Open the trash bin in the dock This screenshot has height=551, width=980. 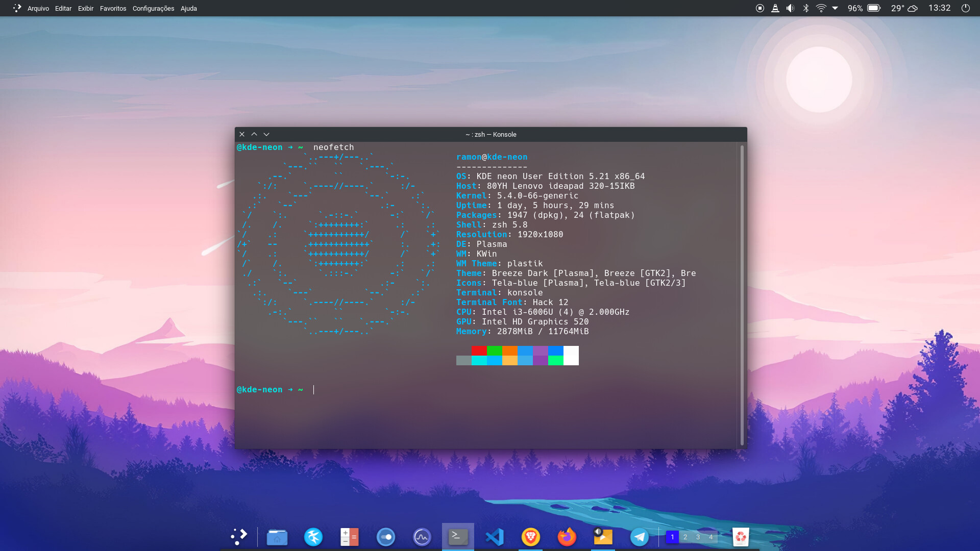[x=741, y=537]
